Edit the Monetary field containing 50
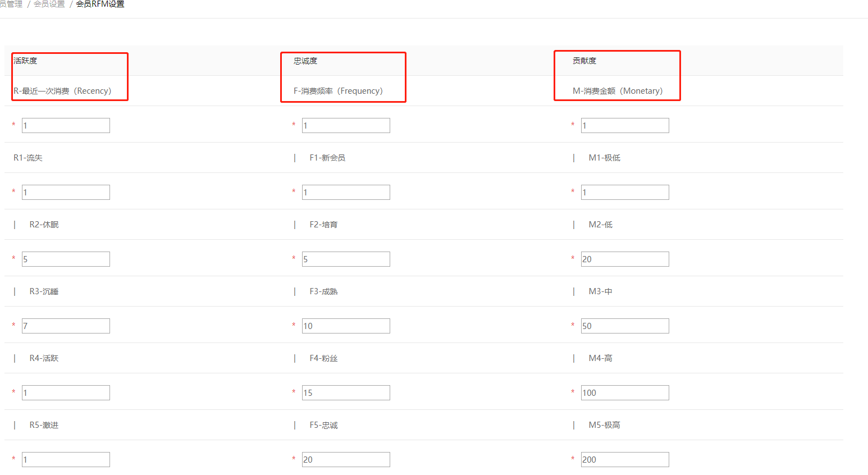Viewport: 868px width, 475px height. coord(625,326)
